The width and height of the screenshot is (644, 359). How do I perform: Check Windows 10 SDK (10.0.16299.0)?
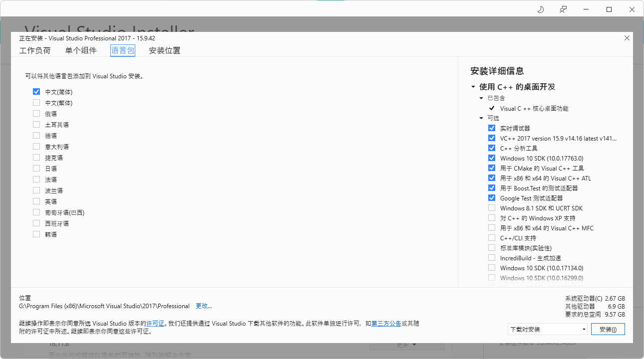[492, 278]
